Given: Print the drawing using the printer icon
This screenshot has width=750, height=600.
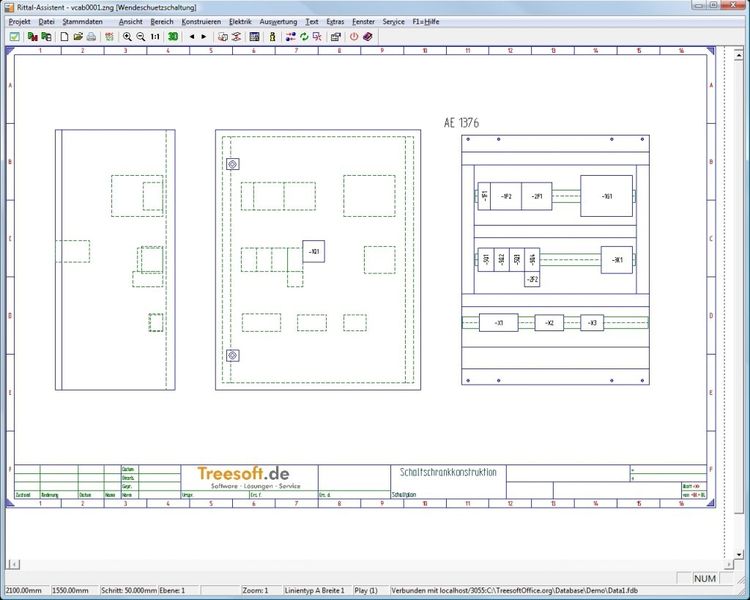Looking at the screenshot, I should pyautogui.click(x=91, y=37).
